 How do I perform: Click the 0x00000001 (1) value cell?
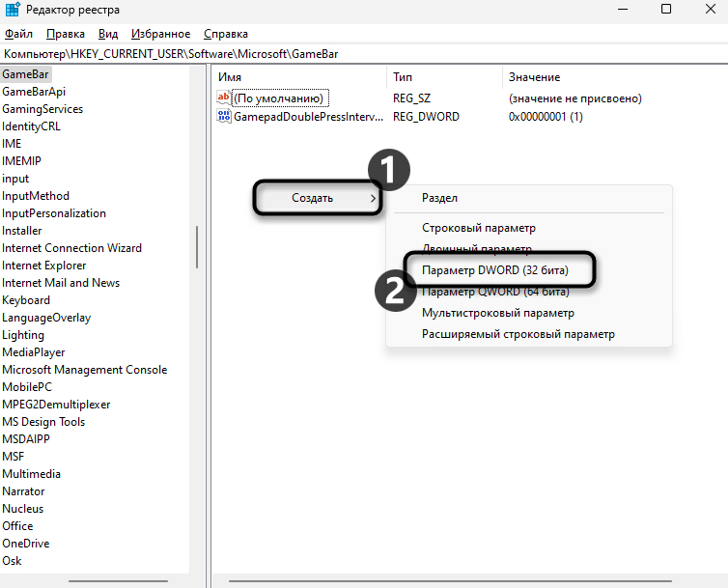pos(546,117)
